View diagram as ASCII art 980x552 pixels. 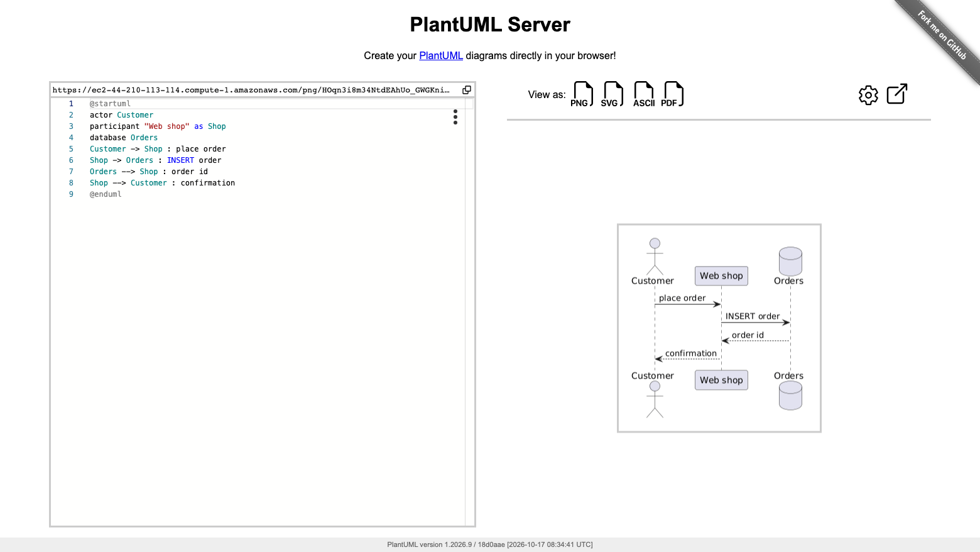click(644, 94)
